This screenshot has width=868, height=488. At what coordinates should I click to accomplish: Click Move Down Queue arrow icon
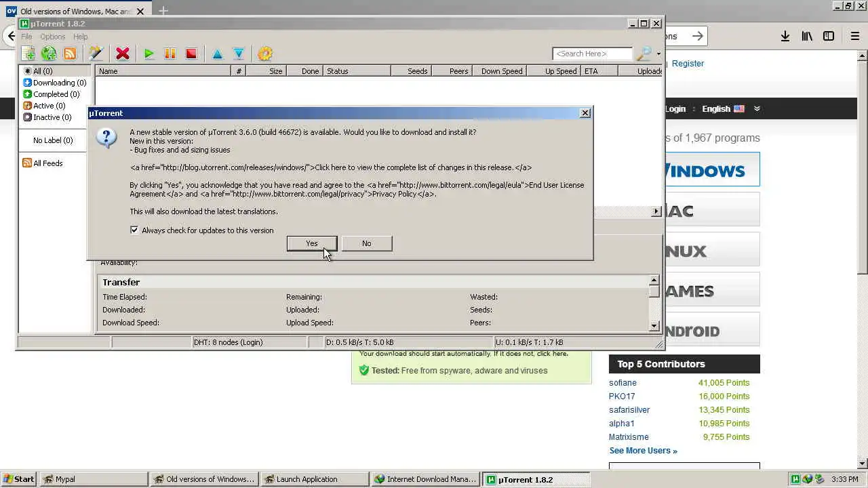[239, 54]
